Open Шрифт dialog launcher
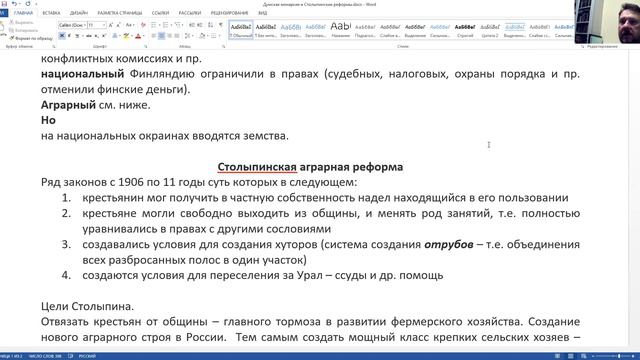Image resolution: width=640 pixels, height=360 pixels. [x=146, y=47]
